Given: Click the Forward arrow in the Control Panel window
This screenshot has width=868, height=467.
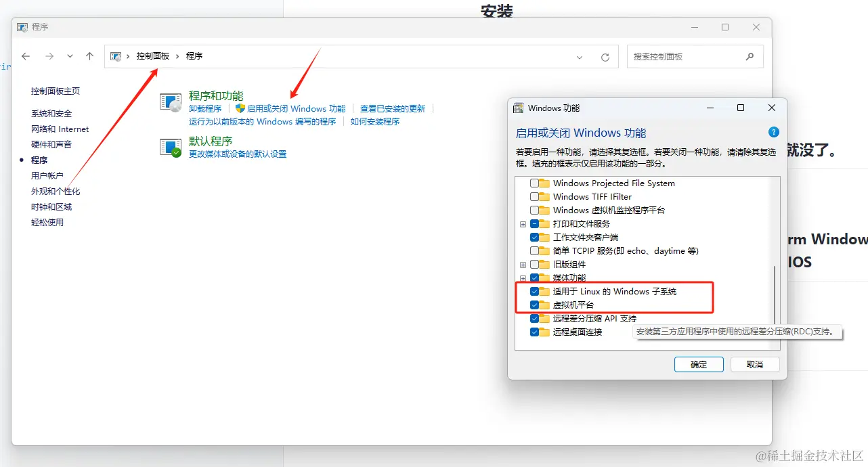Looking at the screenshot, I should pyautogui.click(x=49, y=57).
